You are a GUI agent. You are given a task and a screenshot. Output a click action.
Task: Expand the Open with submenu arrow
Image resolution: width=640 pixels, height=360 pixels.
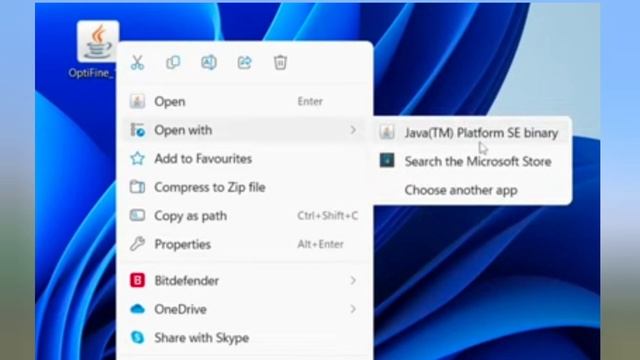point(353,130)
